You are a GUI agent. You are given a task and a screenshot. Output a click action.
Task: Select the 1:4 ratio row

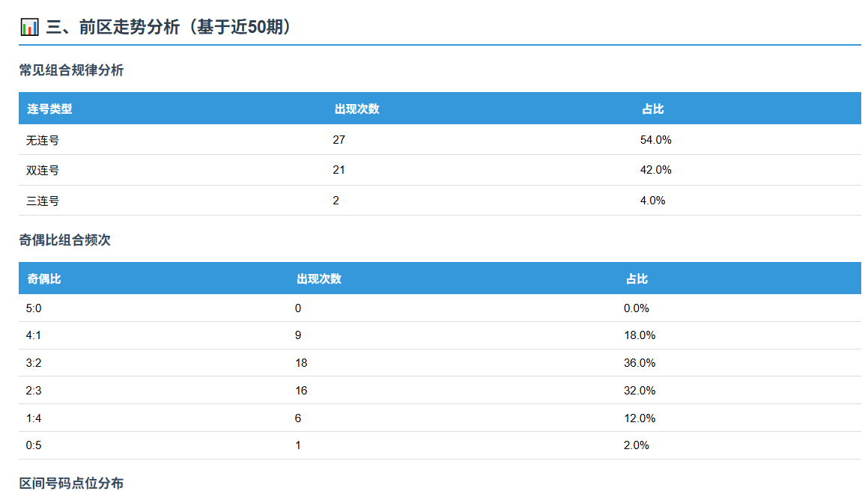click(x=34, y=418)
